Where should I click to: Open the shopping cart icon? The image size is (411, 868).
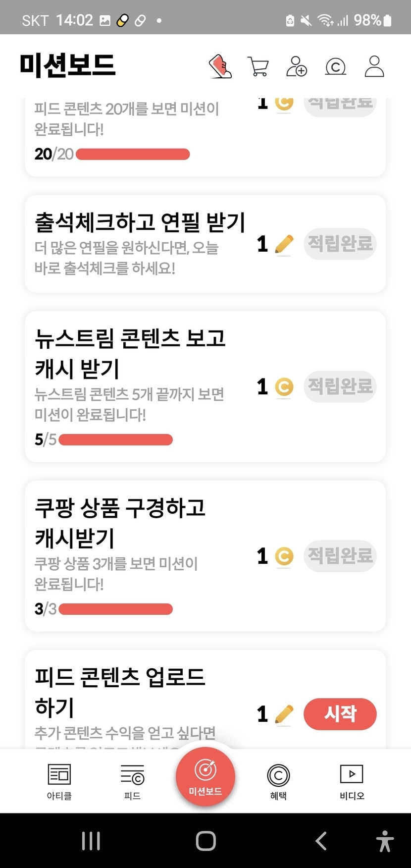tap(257, 66)
